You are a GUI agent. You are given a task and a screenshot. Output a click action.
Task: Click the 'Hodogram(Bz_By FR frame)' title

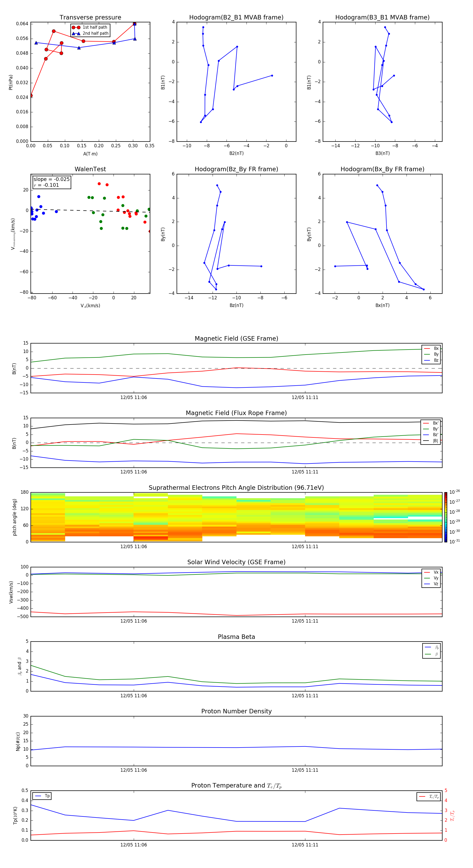coord(236,169)
